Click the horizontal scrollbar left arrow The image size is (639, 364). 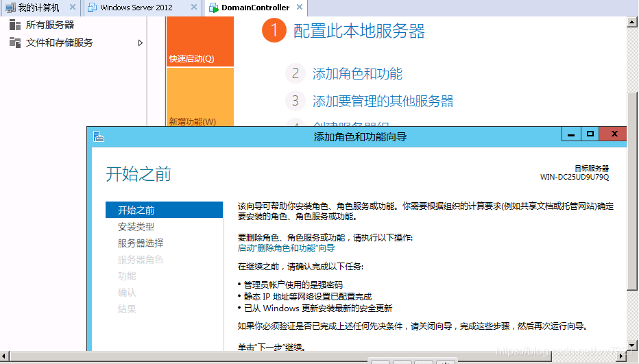click(4, 356)
